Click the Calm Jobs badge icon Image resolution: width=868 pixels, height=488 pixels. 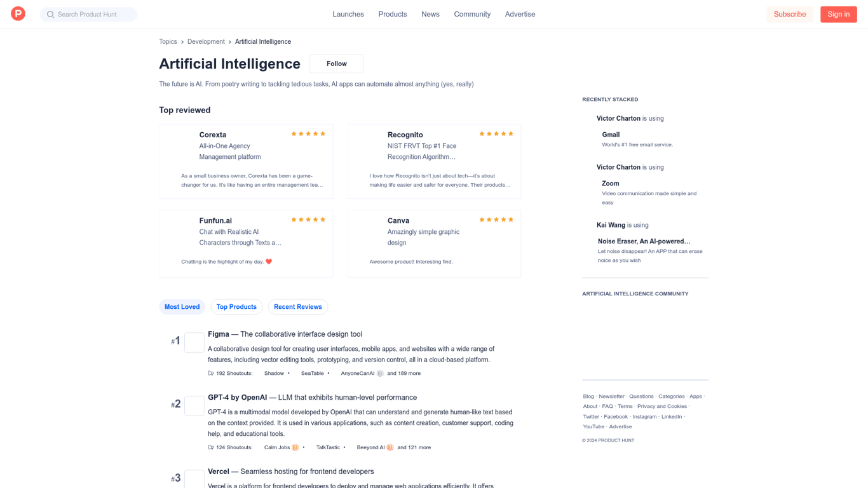coord(296,447)
